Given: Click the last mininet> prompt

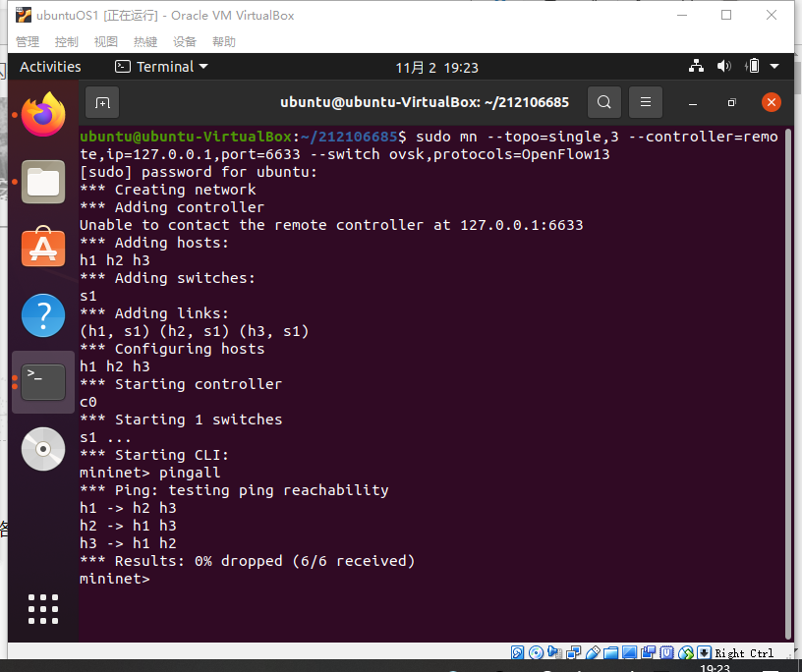Looking at the screenshot, I should point(115,579).
